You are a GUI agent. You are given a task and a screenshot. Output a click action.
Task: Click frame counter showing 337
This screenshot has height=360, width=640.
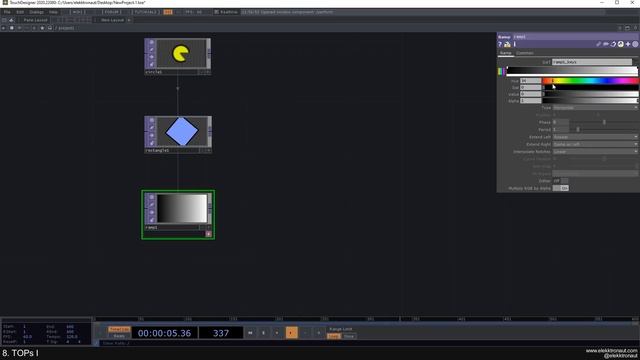coord(221,333)
